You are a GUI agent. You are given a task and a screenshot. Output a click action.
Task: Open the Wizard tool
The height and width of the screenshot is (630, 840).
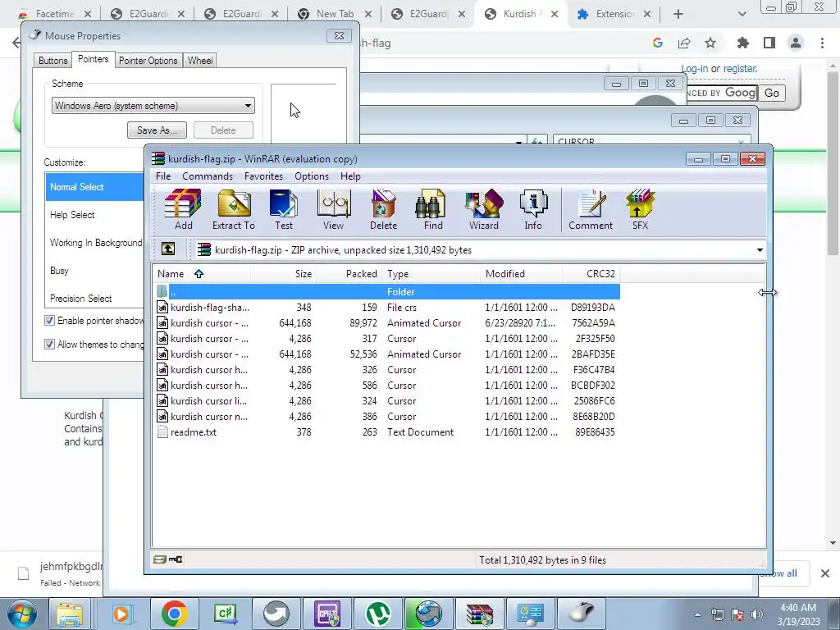(484, 209)
